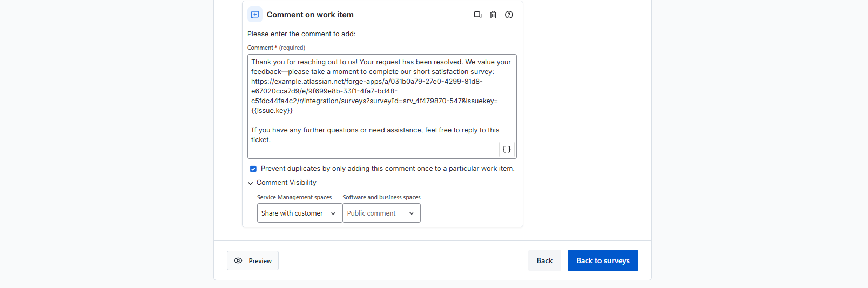
Task: Click Back to surveys button
Action: [x=603, y=260]
